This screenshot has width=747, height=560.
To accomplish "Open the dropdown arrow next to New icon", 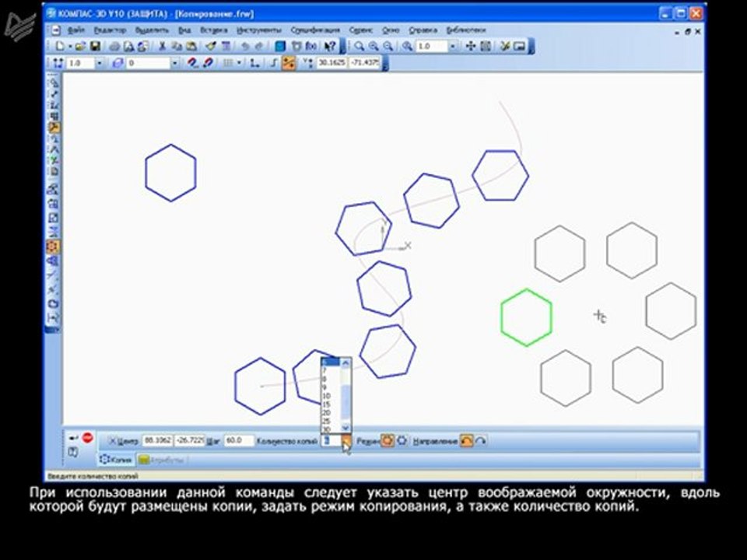I will (69, 46).
